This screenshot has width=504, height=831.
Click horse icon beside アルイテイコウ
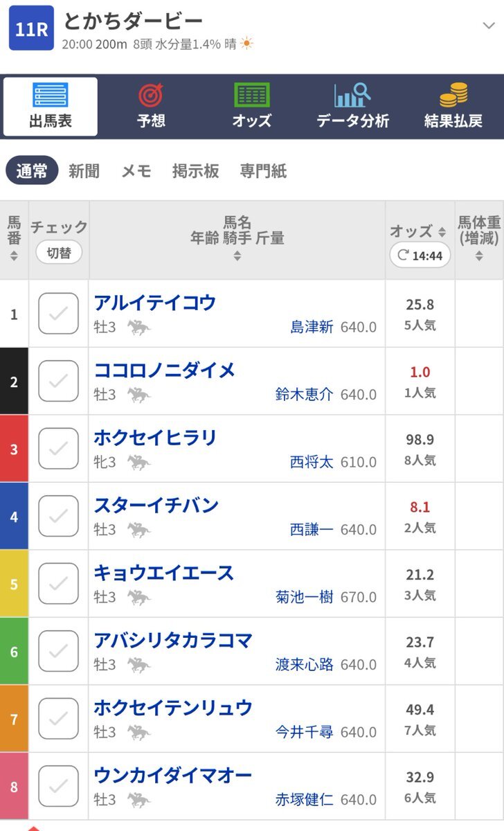(138, 328)
